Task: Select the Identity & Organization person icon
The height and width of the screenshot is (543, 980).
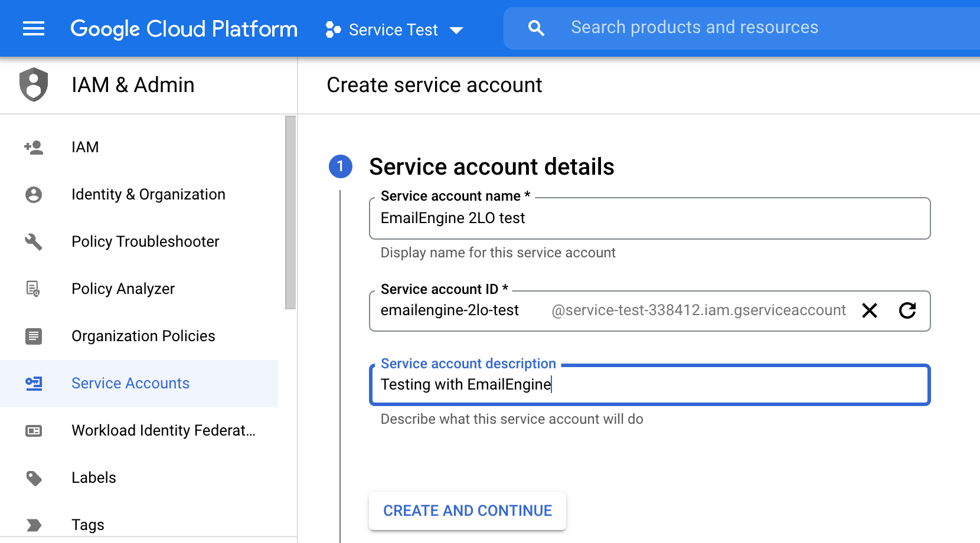Action: (x=34, y=194)
